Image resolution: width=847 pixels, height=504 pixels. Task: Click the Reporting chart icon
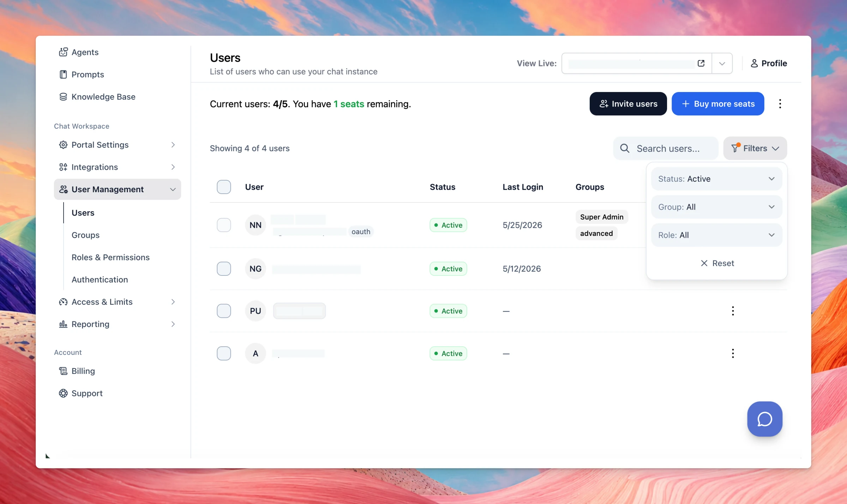click(63, 324)
